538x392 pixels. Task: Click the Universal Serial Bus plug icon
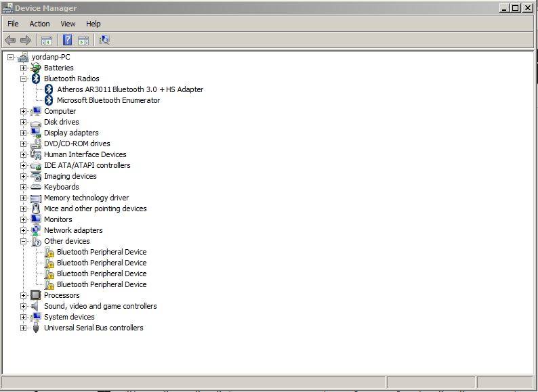(x=36, y=328)
